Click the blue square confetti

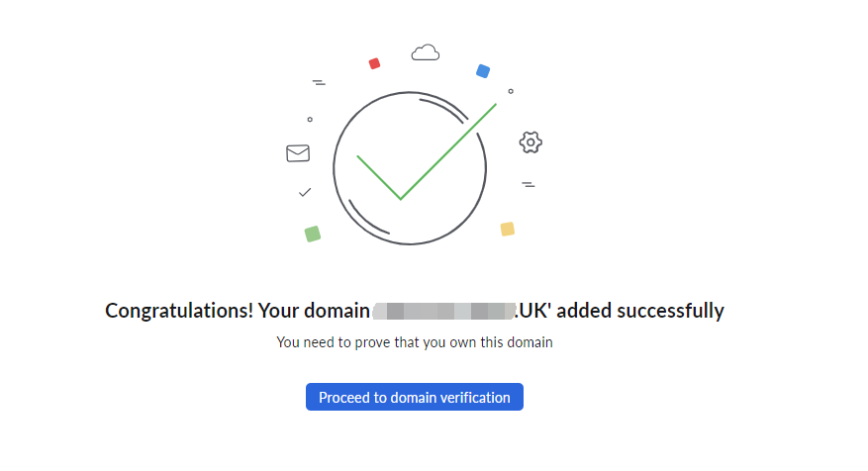483,71
